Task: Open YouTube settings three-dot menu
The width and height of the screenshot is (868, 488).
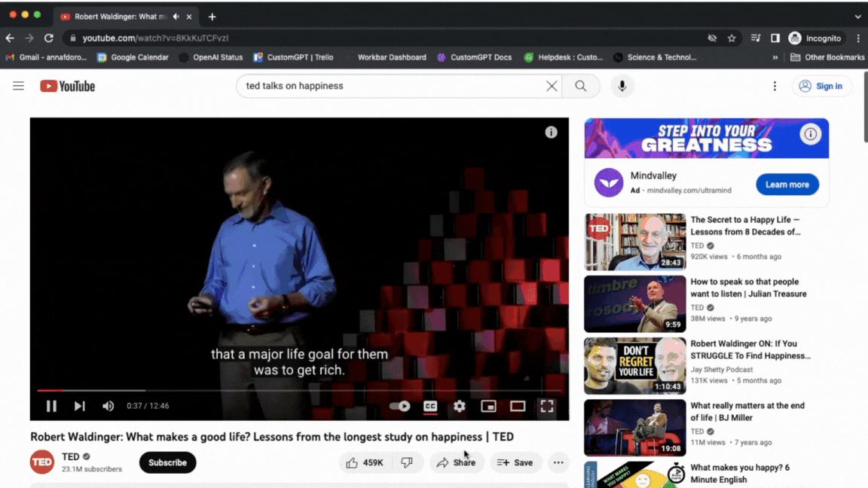Action: point(775,86)
